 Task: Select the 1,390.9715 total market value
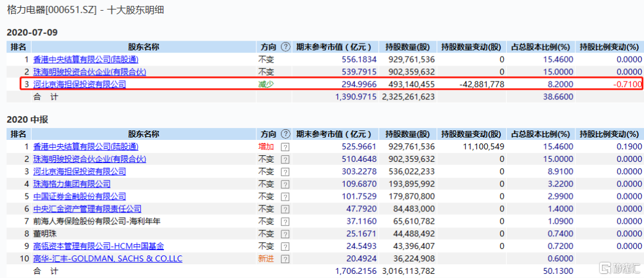point(356,97)
